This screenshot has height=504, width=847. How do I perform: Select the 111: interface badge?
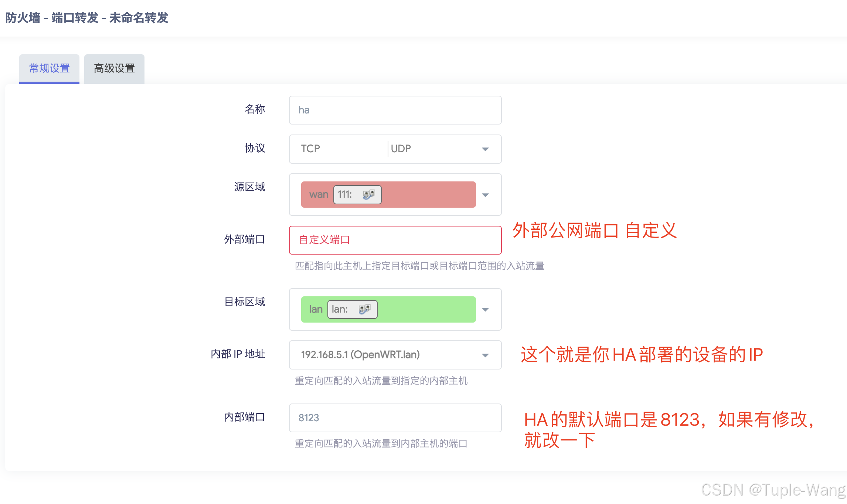pos(345,194)
